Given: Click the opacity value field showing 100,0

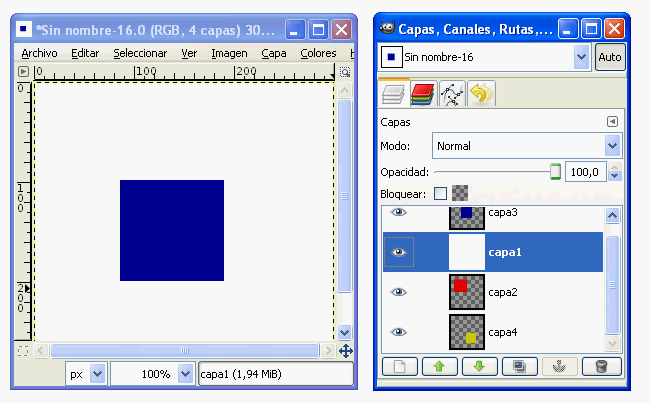Looking at the screenshot, I should 585,172.
